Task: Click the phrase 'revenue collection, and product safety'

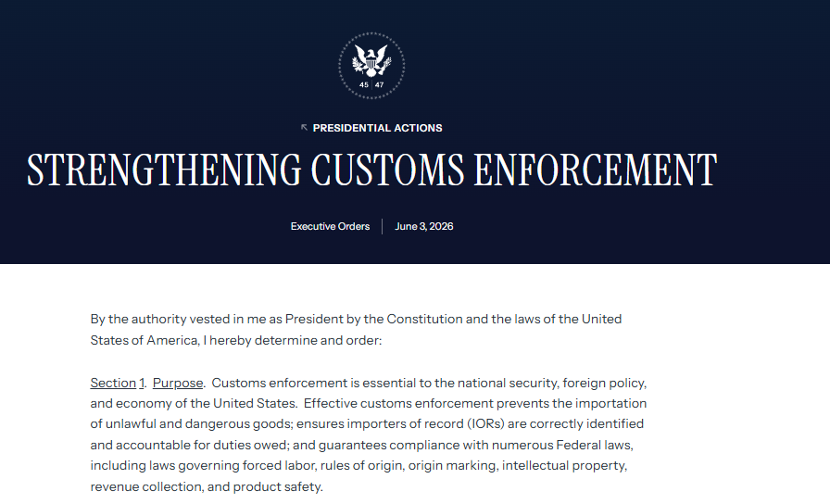Action: [x=206, y=486]
